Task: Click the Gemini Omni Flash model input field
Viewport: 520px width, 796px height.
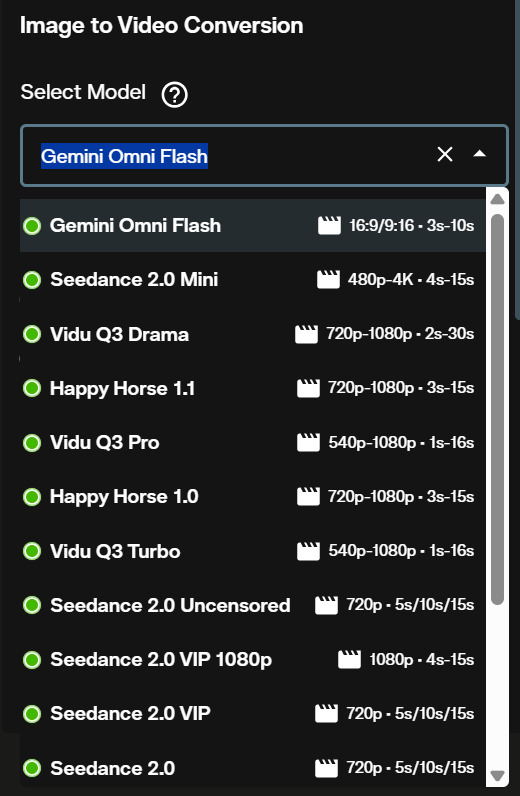Action: 264,155
